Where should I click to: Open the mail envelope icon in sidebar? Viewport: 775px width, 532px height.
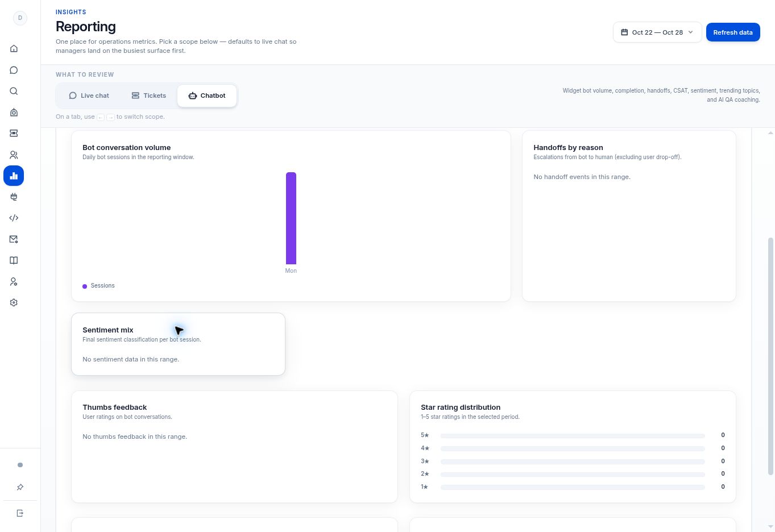point(14,239)
